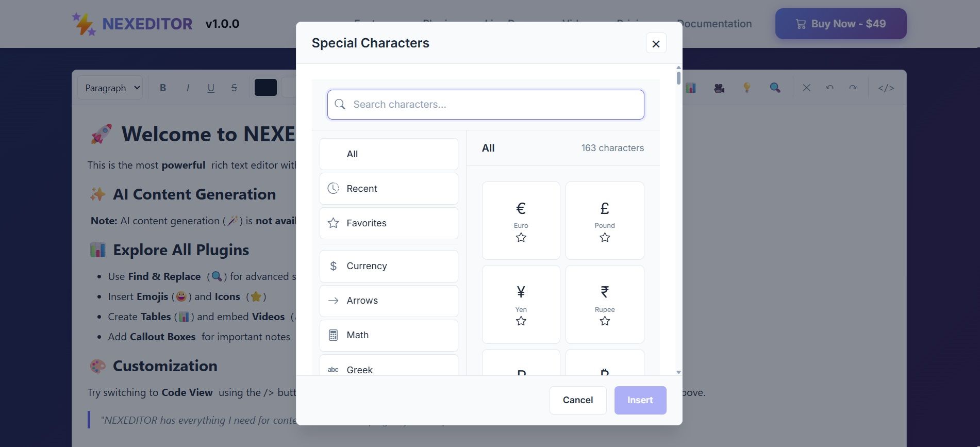Apply italic formatting from toolbar
Image resolution: width=980 pixels, height=447 pixels.
pyautogui.click(x=188, y=88)
